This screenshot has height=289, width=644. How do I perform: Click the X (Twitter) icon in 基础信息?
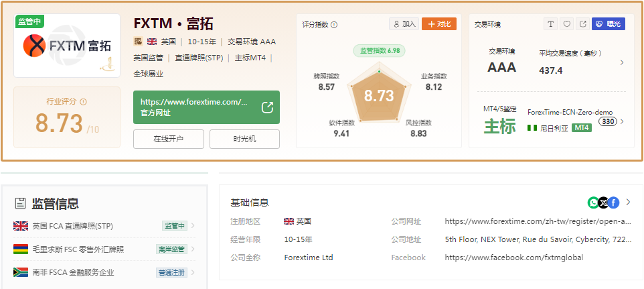coord(603,203)
